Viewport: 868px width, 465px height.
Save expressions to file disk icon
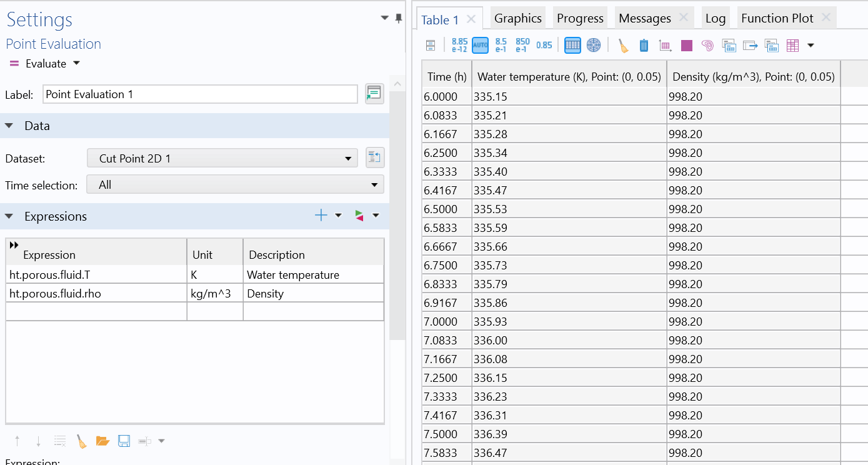(124, 441)
